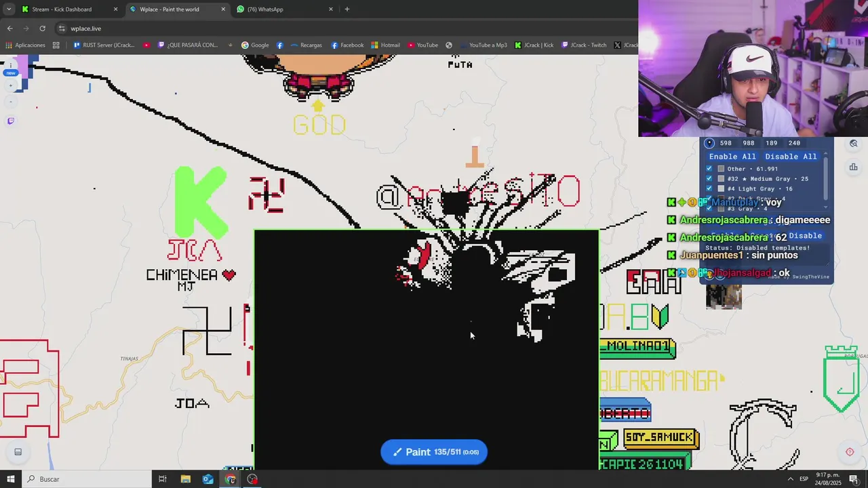The height and width of the screenshot is (488, 868).
Task: Open Facebook labeled bookmark
Action: pos(347,45)
